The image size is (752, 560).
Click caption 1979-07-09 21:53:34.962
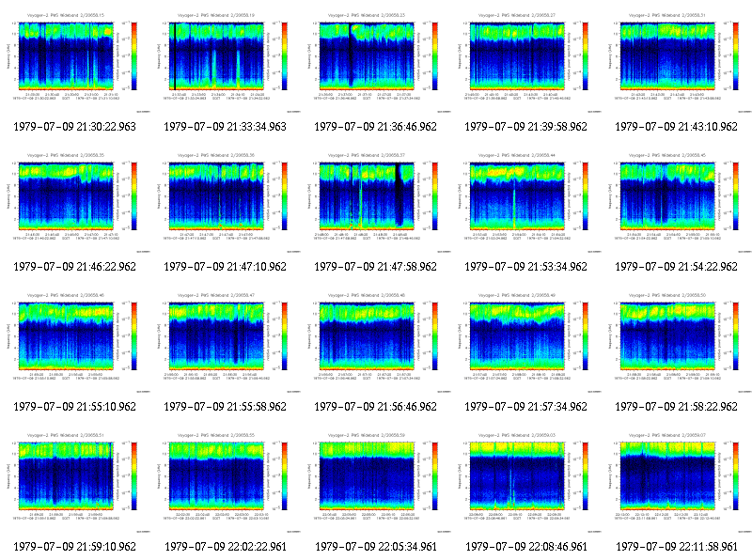(x=526, y=267)
